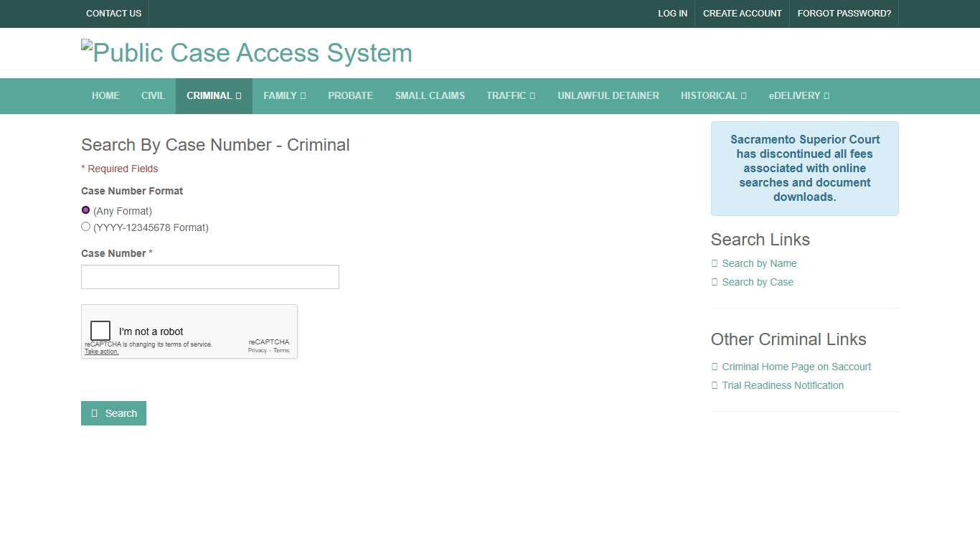
Task: Open Small Claims in navigation bar
Action: [430, 95]
